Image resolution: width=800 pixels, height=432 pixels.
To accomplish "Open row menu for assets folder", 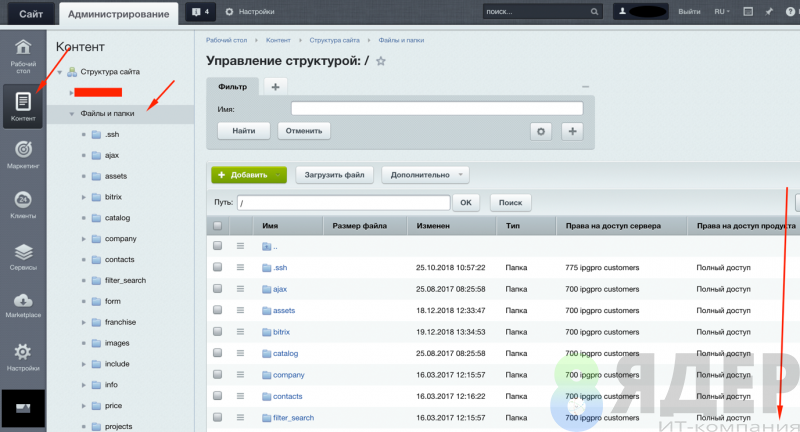I will coord(240,310).
